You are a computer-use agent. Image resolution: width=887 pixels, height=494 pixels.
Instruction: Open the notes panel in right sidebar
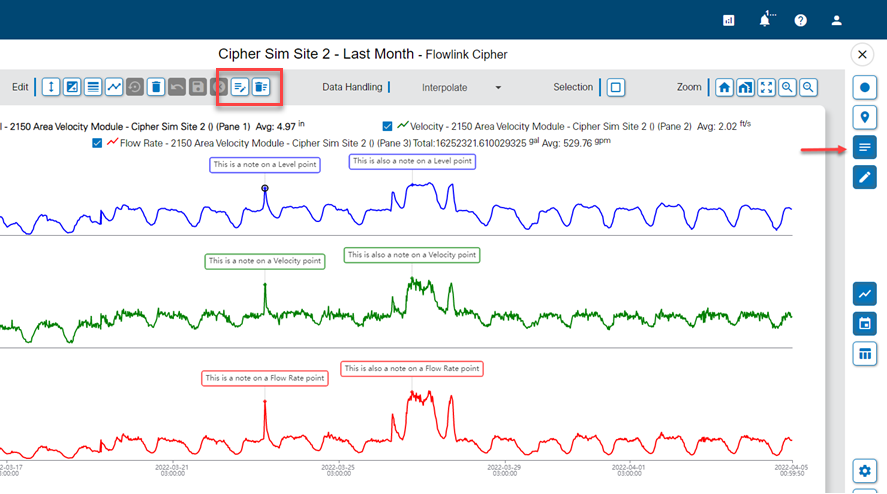[x=865, y=149]
